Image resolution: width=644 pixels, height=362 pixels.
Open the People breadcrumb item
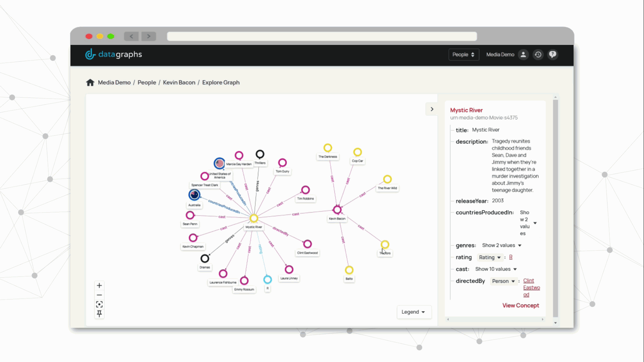point(147,82)
